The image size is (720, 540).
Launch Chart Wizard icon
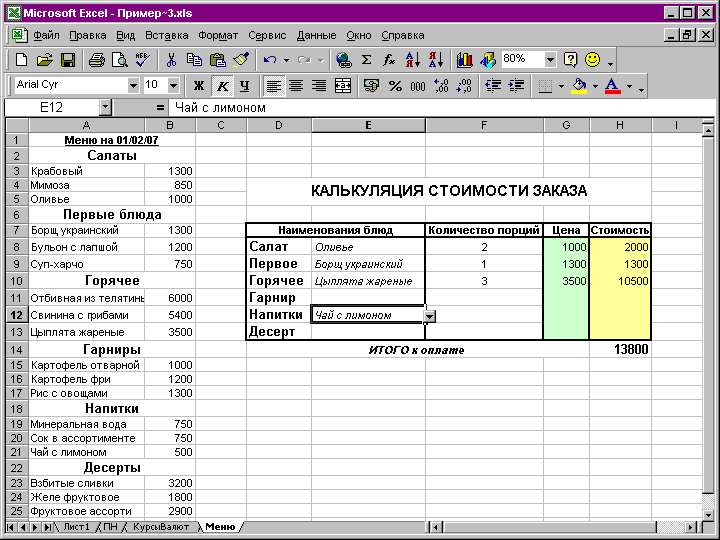coord(464,60)
